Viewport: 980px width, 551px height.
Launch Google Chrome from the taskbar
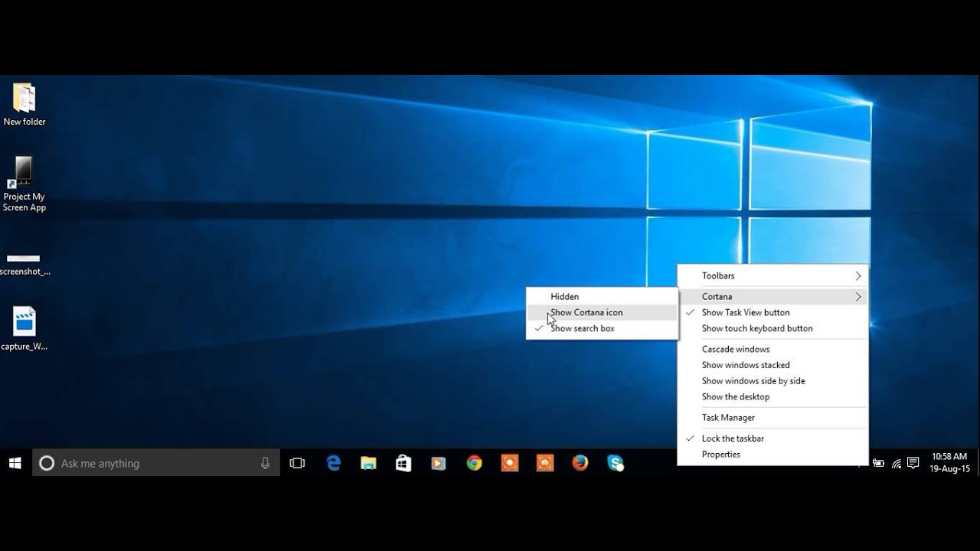(474, 463)
